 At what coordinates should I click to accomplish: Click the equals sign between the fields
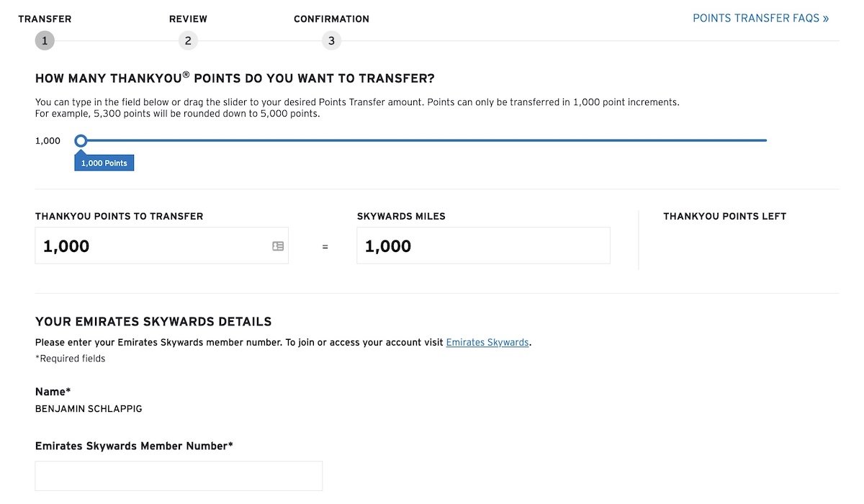tap(325, 247)
